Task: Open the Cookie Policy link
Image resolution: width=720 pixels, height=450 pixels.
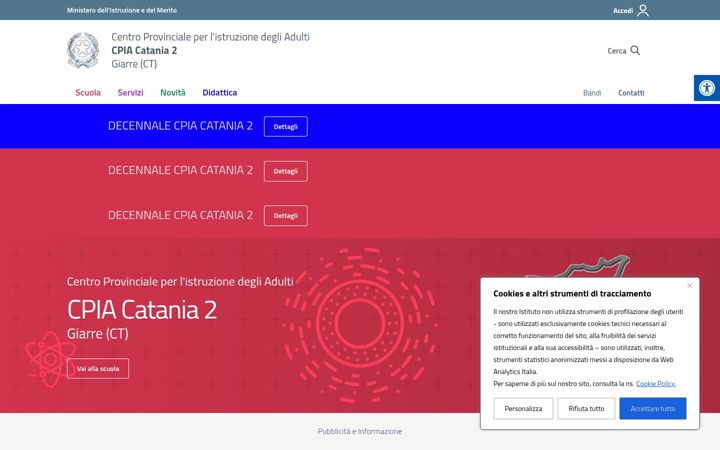Action: pos(656,383)
